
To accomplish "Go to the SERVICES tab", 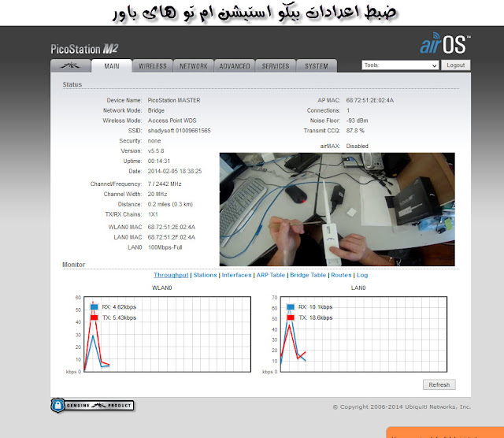I will pos(276,66).
